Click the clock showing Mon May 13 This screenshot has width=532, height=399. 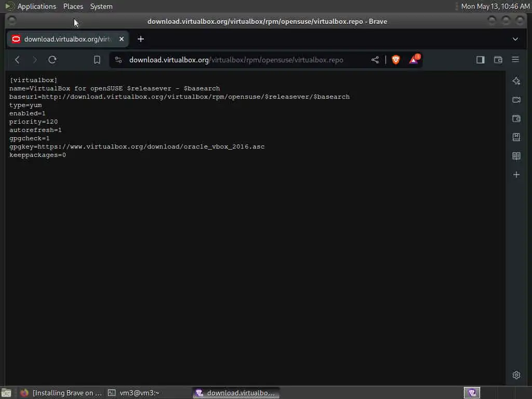[495, 6]
